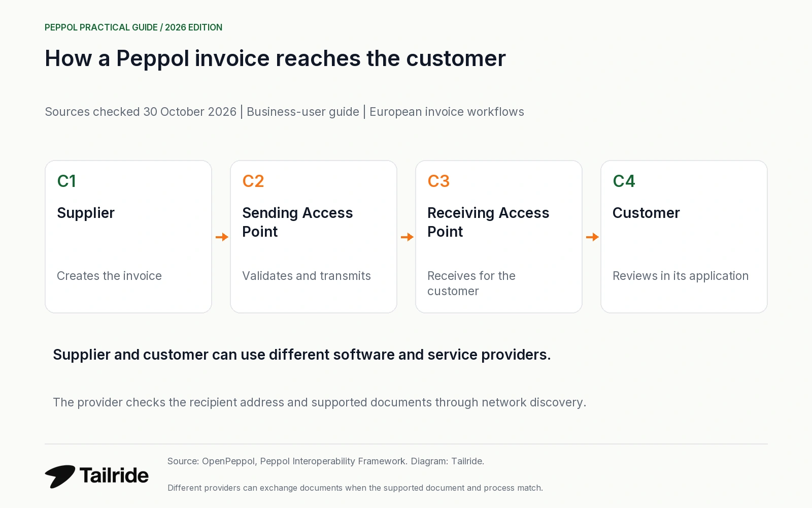Click the Tailride brand name text
Screen dimensions: 812x508
click(x=114, y=476)
